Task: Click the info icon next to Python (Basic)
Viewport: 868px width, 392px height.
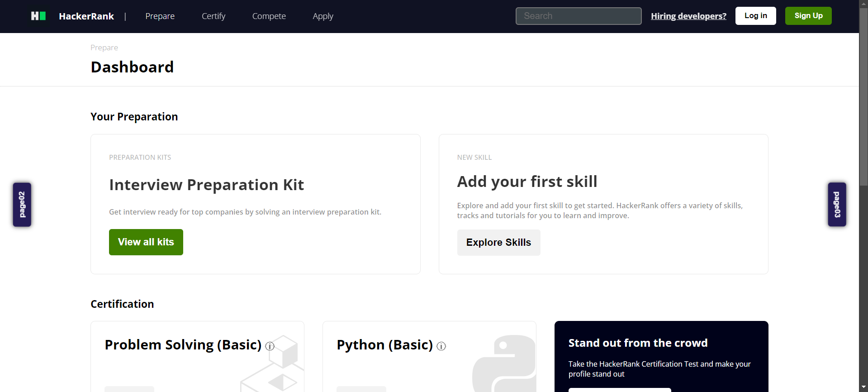Action: point(441,346)
